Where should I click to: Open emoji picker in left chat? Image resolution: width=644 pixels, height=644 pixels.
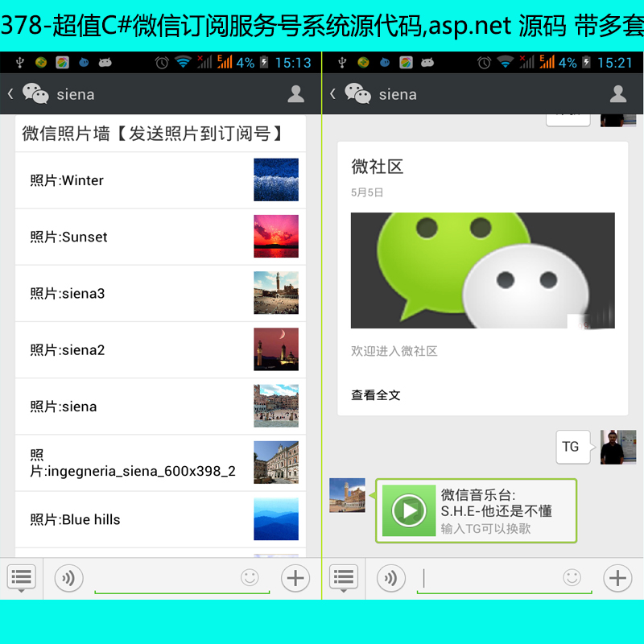click(x=250, y=577)
